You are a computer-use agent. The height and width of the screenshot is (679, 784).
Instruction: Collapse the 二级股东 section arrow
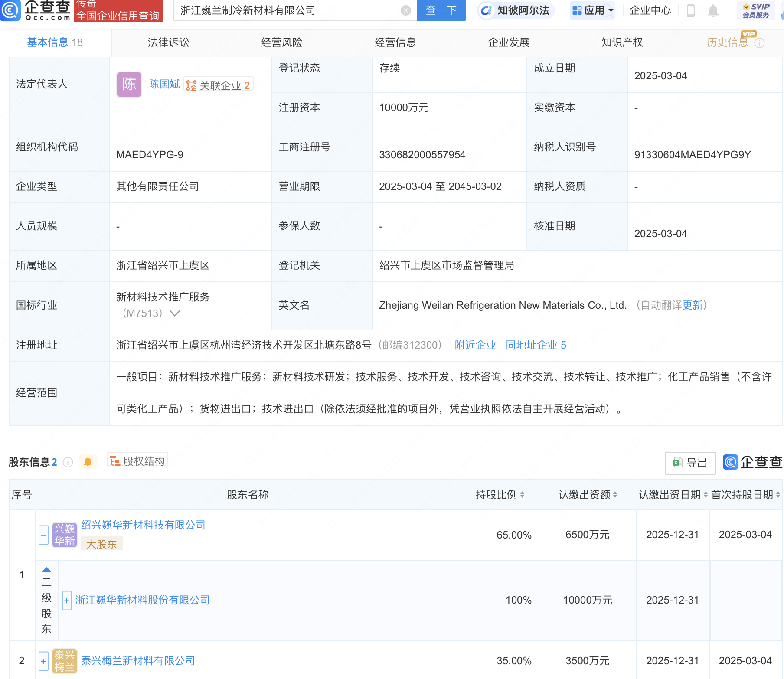[x=46, y=570]
